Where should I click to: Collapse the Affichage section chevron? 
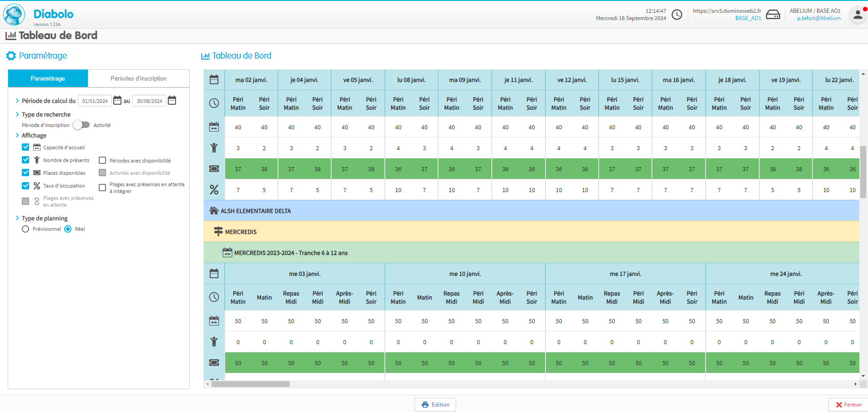coord(17,135)
